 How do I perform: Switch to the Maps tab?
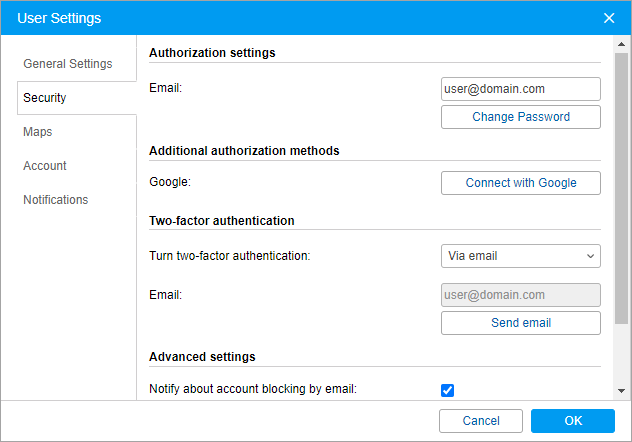pyautogui.click(x=38, y=132)
